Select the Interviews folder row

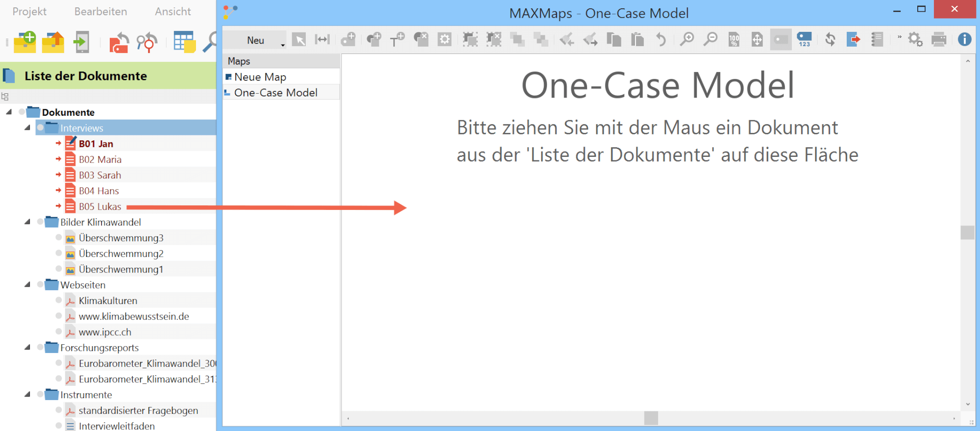126,127
